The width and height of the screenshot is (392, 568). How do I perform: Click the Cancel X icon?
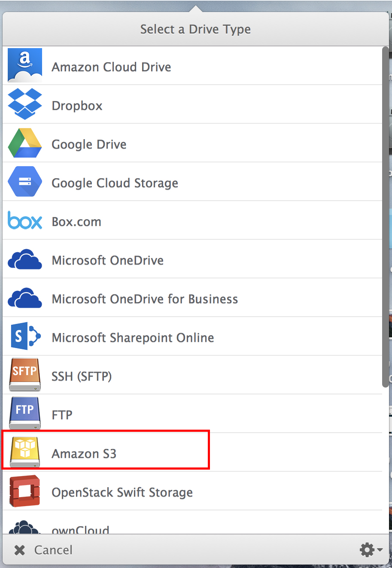[20, 550]
